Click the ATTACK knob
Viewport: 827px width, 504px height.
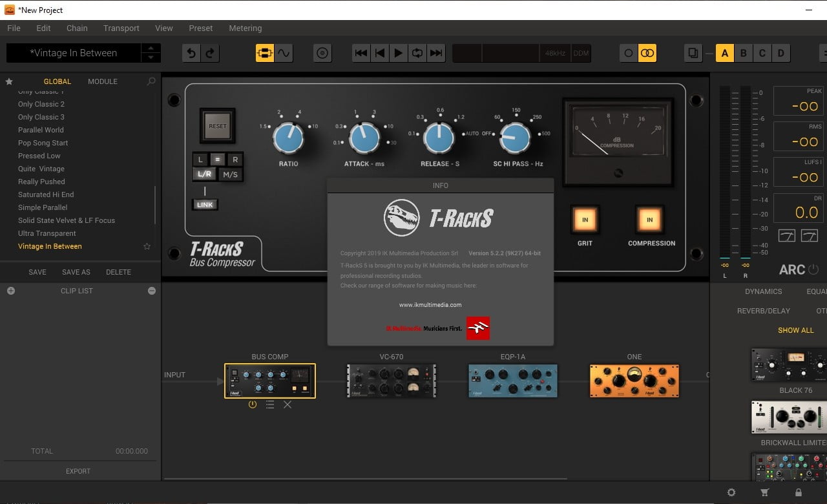point(365,138)
